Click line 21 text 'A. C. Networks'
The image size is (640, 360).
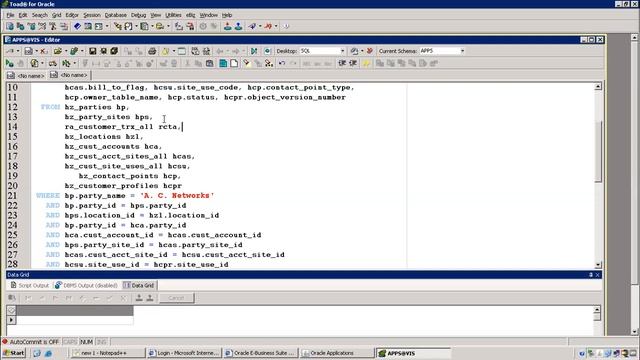177,196
